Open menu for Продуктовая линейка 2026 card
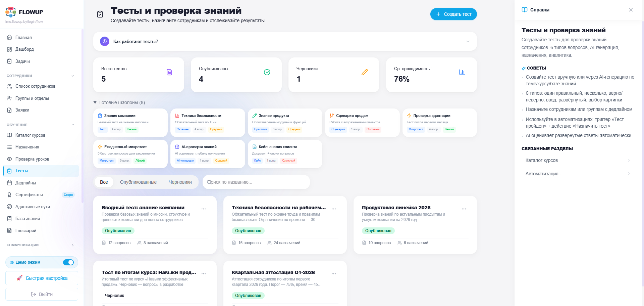Screen dimensions: 644x306 click(464, 209)
